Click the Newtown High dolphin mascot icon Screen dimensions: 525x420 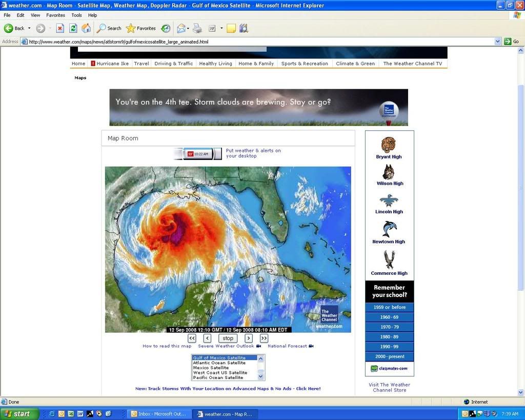[x=389, y=229]
